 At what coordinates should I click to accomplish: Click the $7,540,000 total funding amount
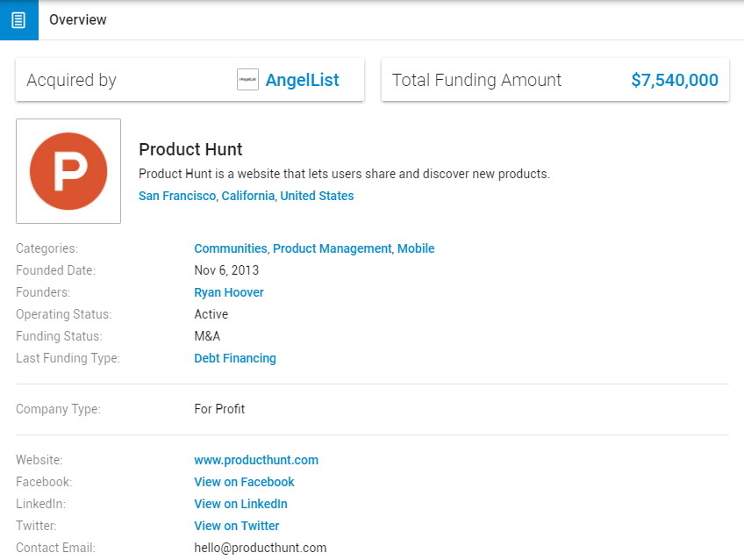(674, 80)
